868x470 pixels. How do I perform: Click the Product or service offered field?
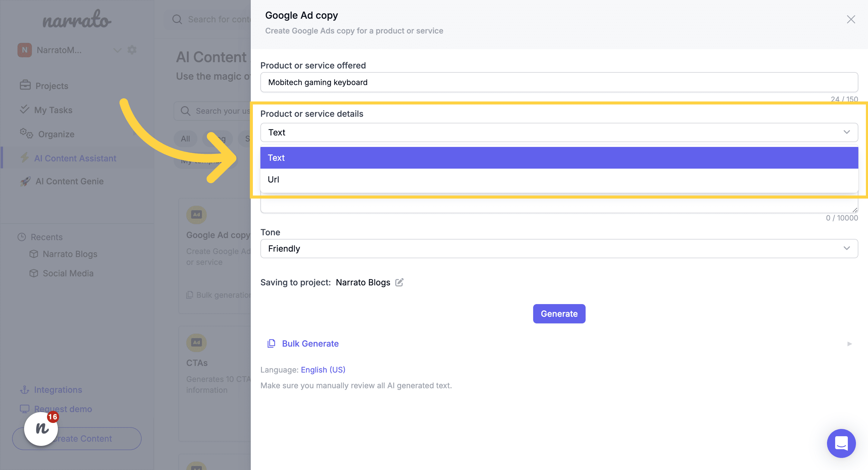(x=559, y=82)
